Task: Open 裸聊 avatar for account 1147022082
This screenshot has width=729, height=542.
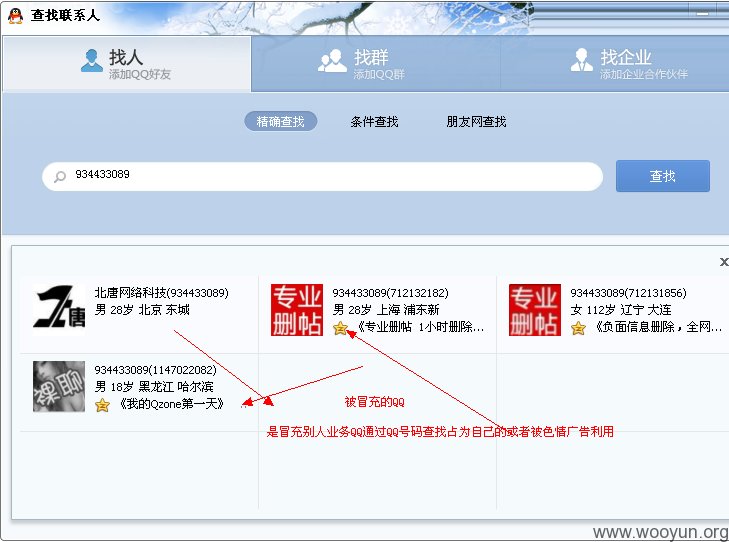Action: pos(59,386)
